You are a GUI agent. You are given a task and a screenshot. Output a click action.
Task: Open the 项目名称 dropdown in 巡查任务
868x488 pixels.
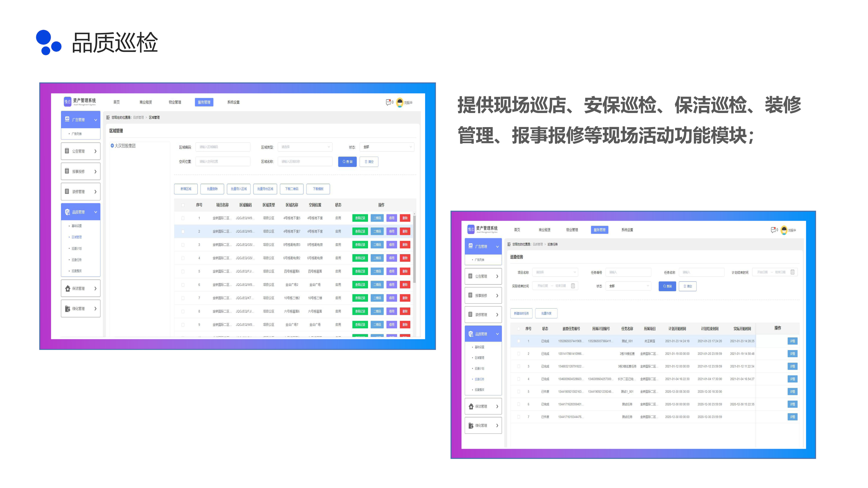[555, 272]
